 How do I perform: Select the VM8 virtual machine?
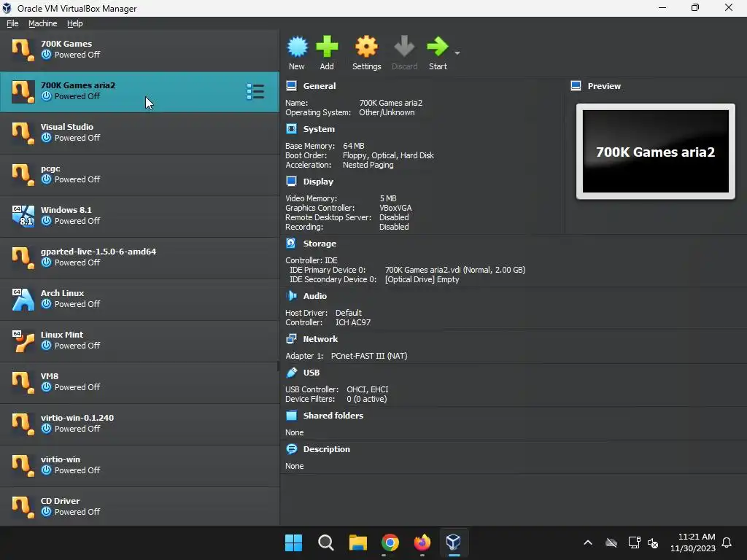[139, 382]
